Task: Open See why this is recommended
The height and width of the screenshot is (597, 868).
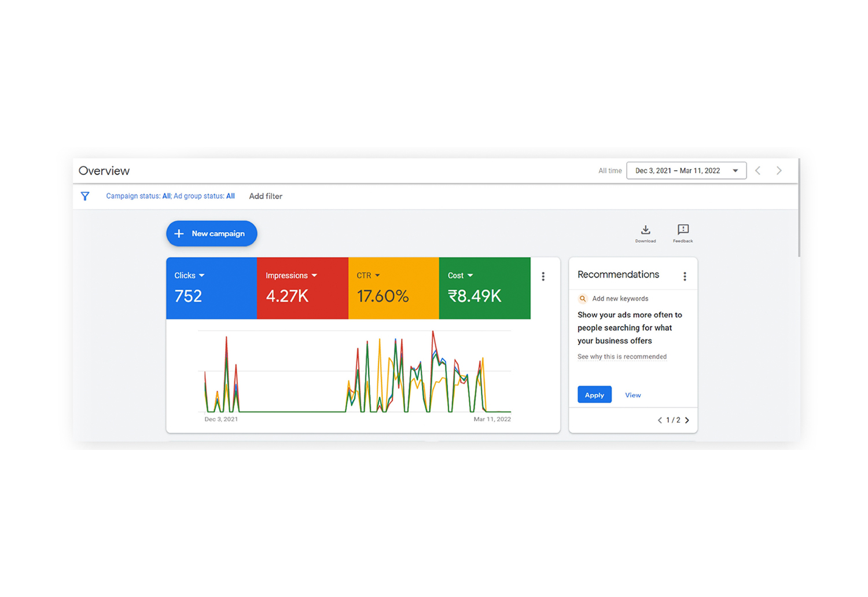Action: [621, 357]
